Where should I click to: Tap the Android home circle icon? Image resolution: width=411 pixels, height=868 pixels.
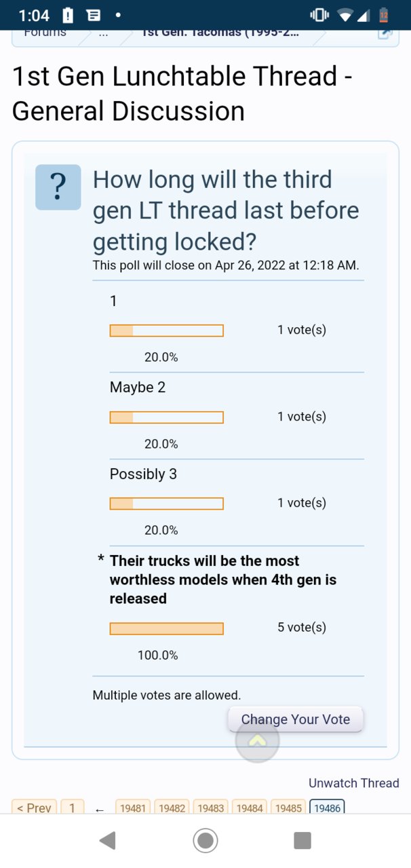[206, 841]
